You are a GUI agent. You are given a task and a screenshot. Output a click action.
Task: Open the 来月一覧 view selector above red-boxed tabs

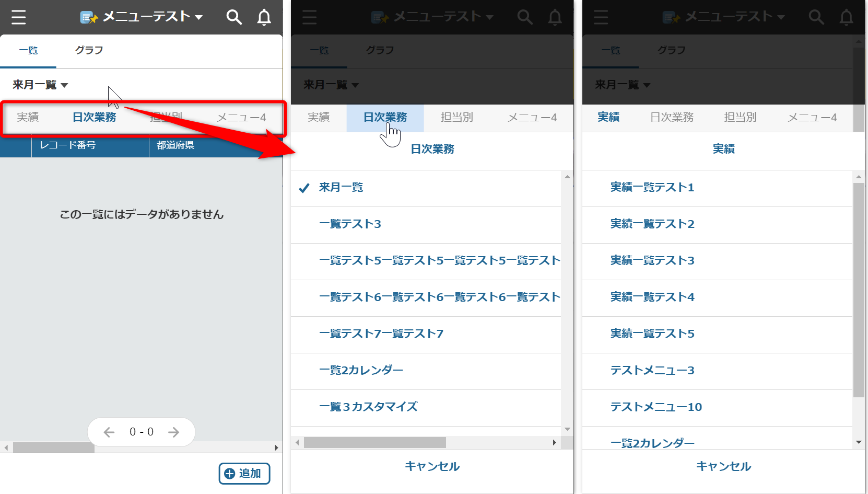coord(40,85)
